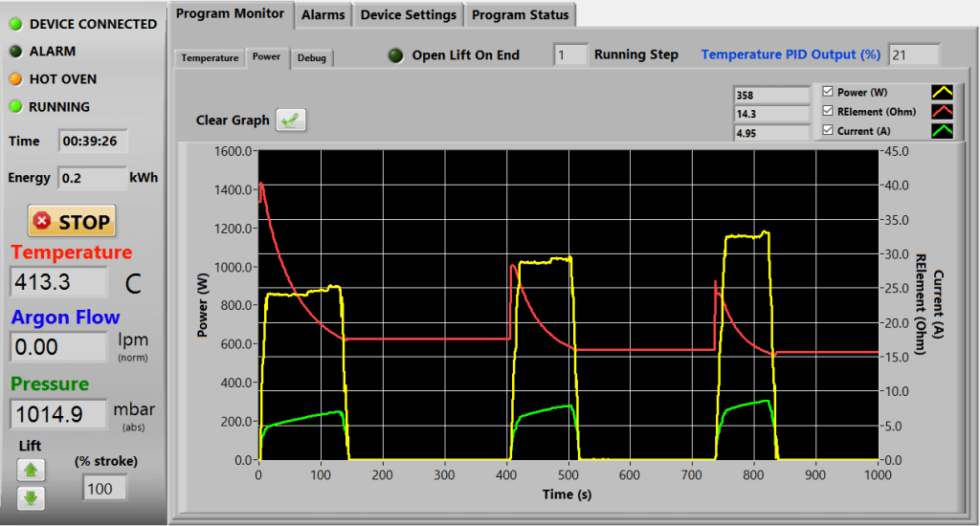
Task: Click the Clear Graph checkmark button
Action: point(291,120)
